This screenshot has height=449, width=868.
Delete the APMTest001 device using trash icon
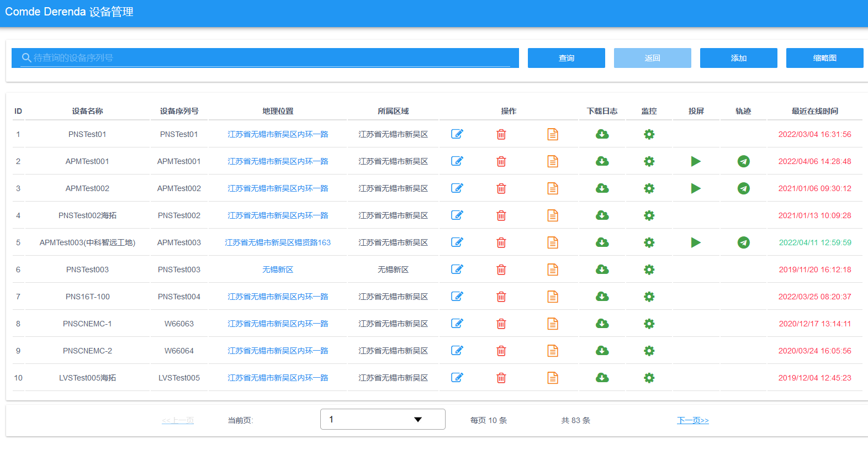pos(501,161)
